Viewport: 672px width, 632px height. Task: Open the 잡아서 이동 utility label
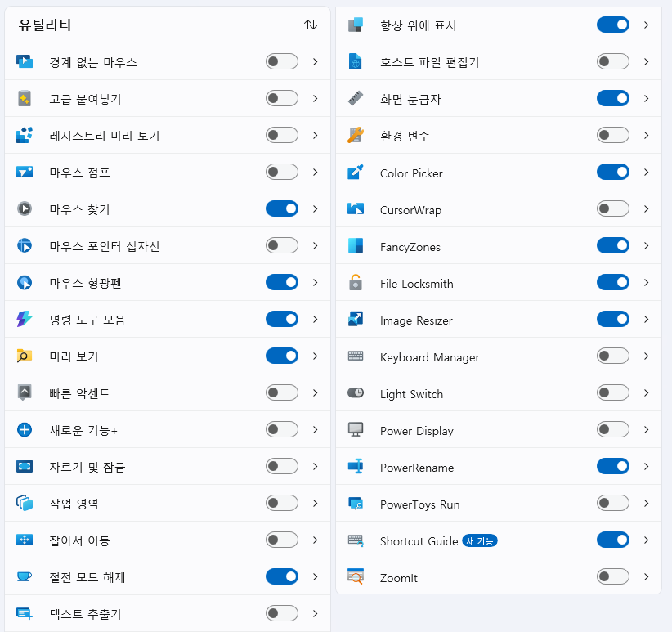tap(80, 540)
